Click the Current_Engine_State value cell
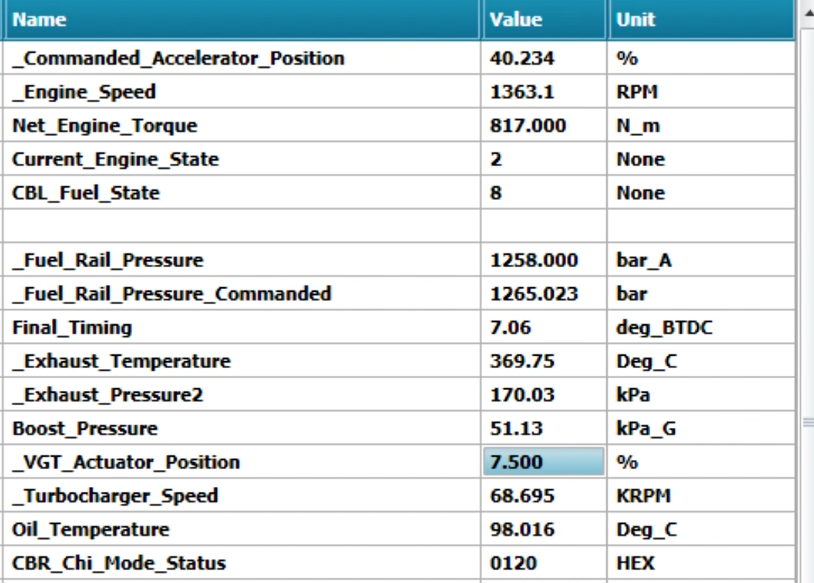This screenshot has width=814, height=583. pyautogui.click(x=543, y=159)
